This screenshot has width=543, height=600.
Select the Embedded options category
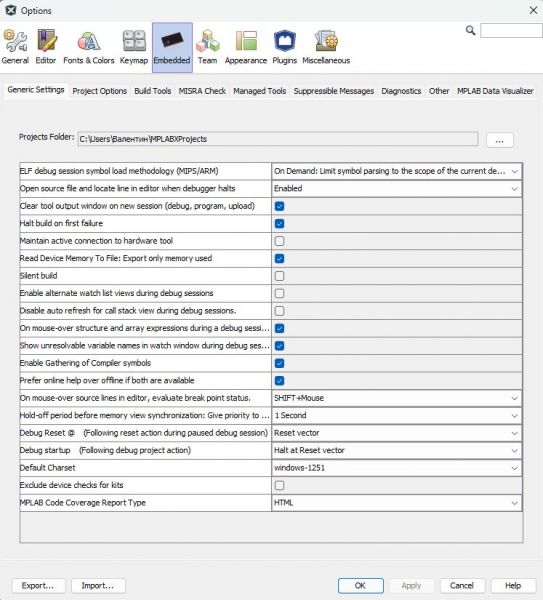[172, 47]
